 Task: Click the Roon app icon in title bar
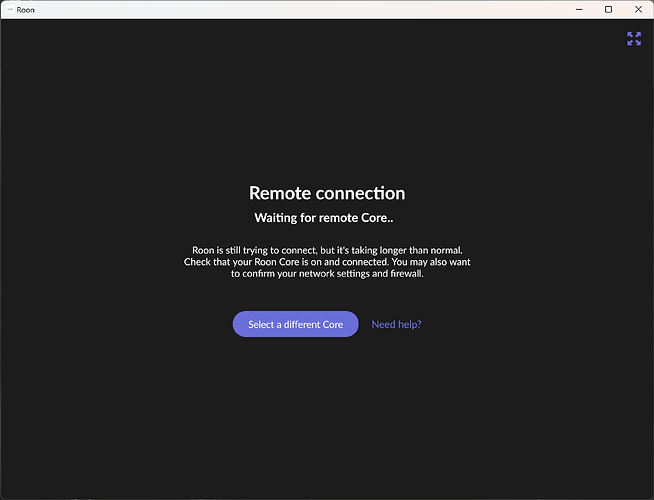10,10
